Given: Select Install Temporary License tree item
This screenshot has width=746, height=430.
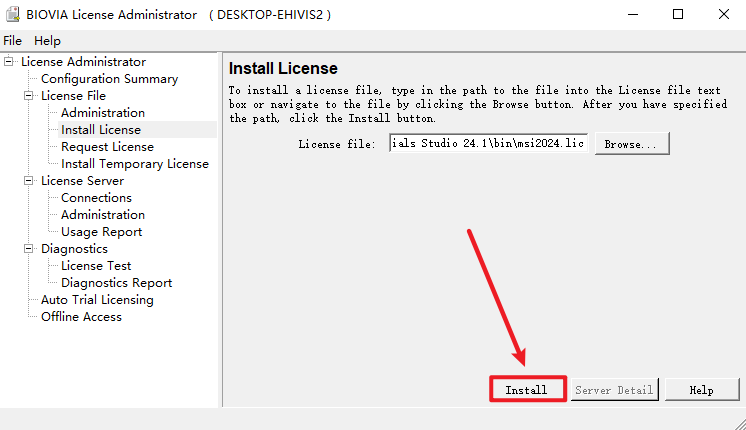Looking at the screenshot, I should click(x=134, y=164).
